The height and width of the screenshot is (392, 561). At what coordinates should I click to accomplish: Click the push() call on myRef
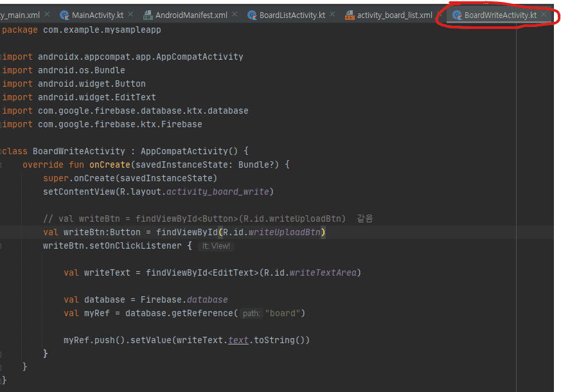[x=110, y=340]
